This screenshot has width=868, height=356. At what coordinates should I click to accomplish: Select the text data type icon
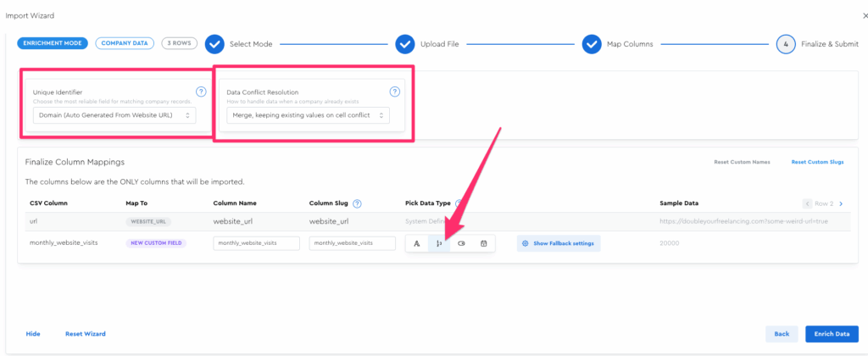tap(417, 243)
